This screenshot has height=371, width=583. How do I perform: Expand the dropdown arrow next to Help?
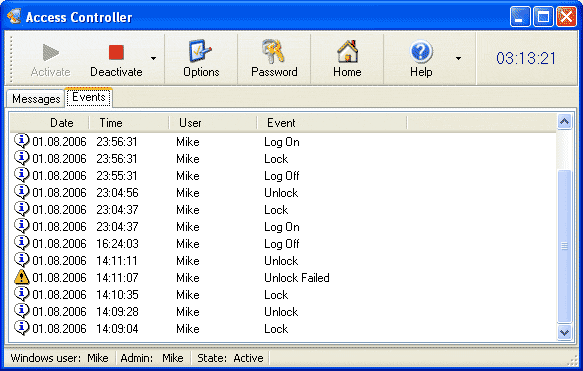[458, 58]
